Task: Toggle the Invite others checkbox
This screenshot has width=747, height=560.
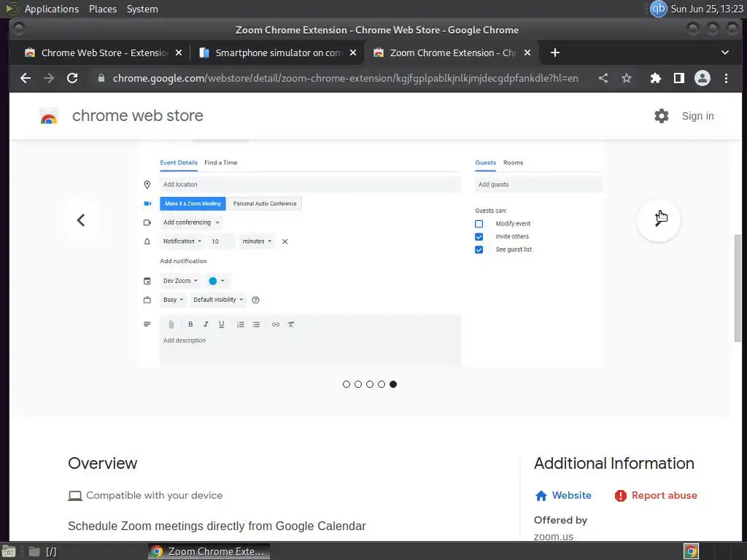Action: click(x=479, y=237)
